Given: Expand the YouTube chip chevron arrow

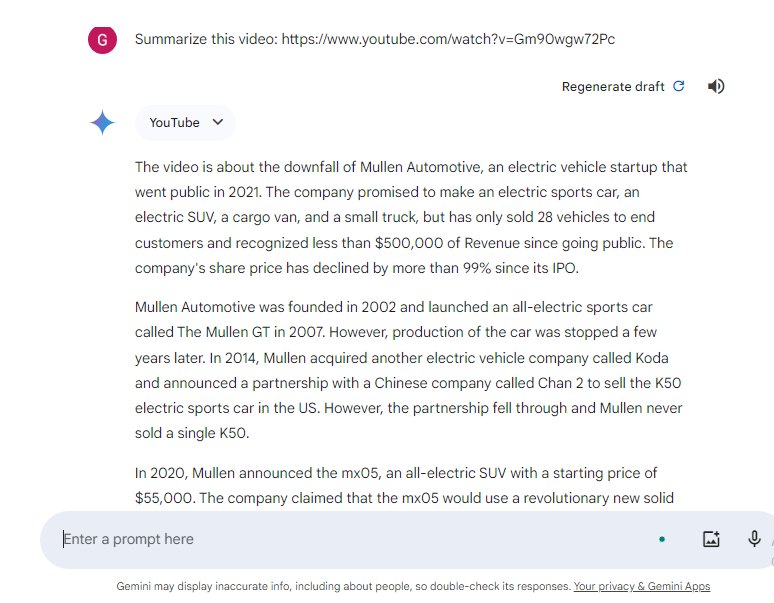Looking at the screenshot, I should pyautogui.click(x=218, y=122).
